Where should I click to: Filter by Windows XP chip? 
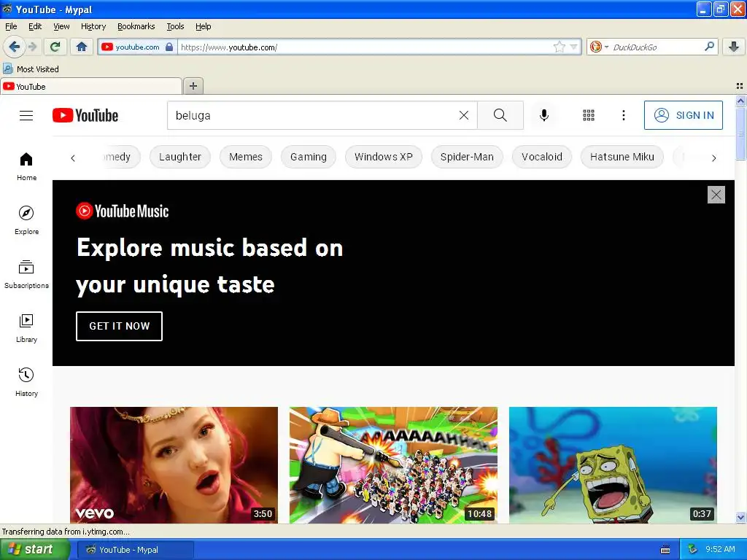tap(384, 157)
